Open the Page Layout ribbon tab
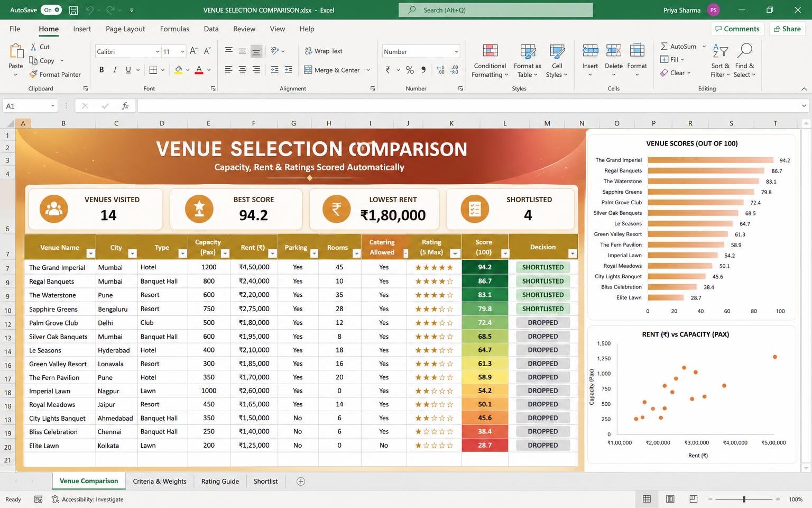Image resolution: width=812 pixels, height=508 pixels. coord(125,29)
